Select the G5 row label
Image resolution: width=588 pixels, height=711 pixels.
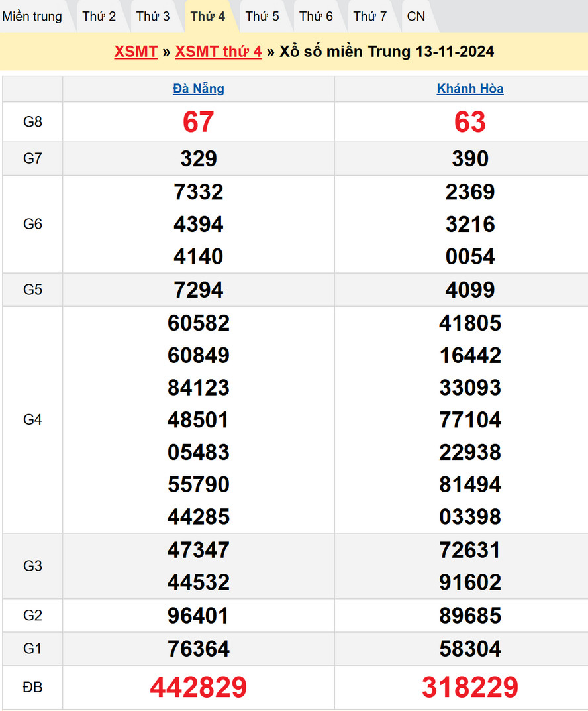[x=32, y=290]
